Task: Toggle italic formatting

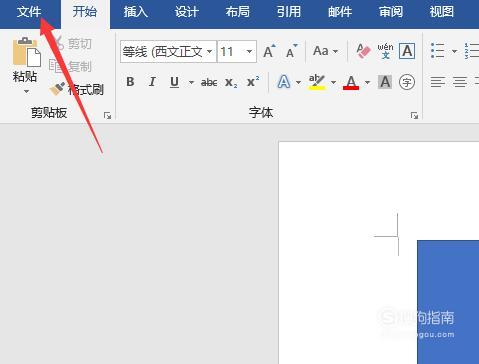Action: click(152, 82)
